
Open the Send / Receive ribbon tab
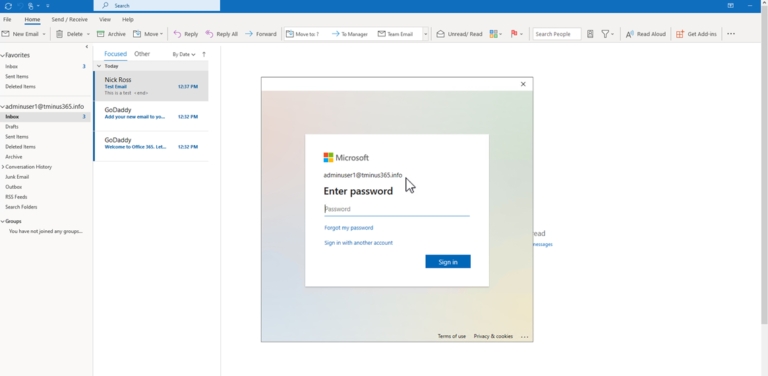[x=70, y=20]
